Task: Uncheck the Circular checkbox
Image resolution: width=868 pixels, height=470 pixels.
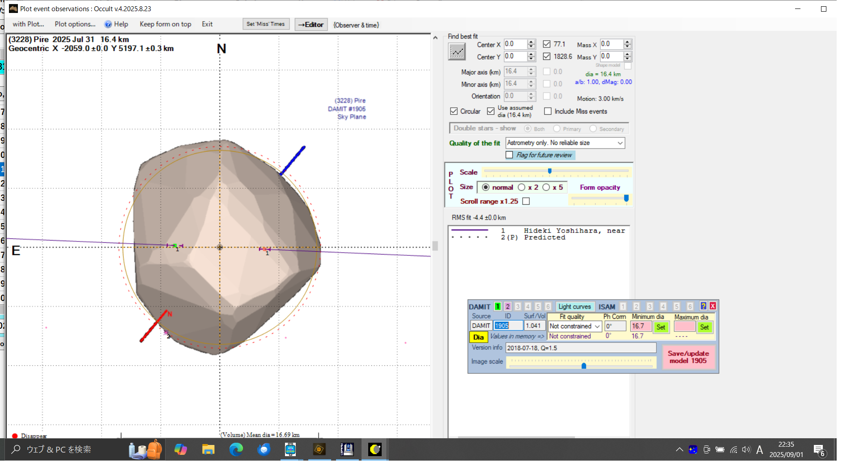Action: 454,111
